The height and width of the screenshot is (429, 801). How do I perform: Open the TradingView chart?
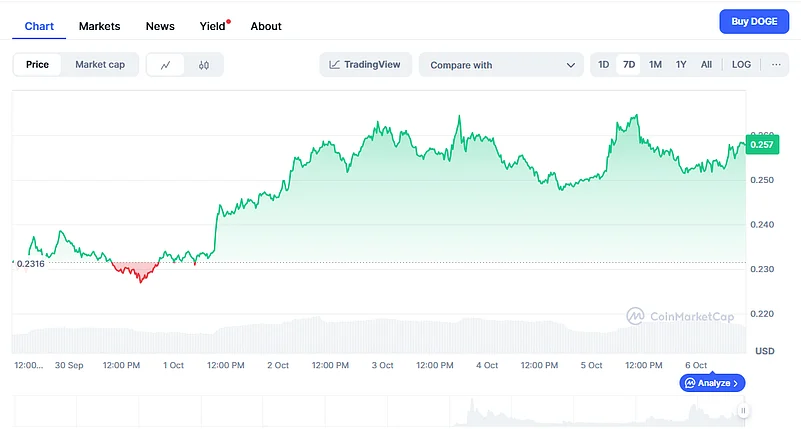click(x=365, y=65)
